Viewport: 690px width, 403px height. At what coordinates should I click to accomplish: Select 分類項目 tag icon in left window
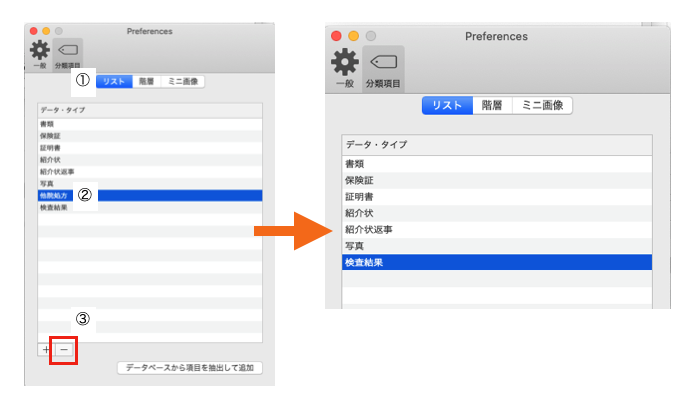pyautogui.click(x=68, y=54)
